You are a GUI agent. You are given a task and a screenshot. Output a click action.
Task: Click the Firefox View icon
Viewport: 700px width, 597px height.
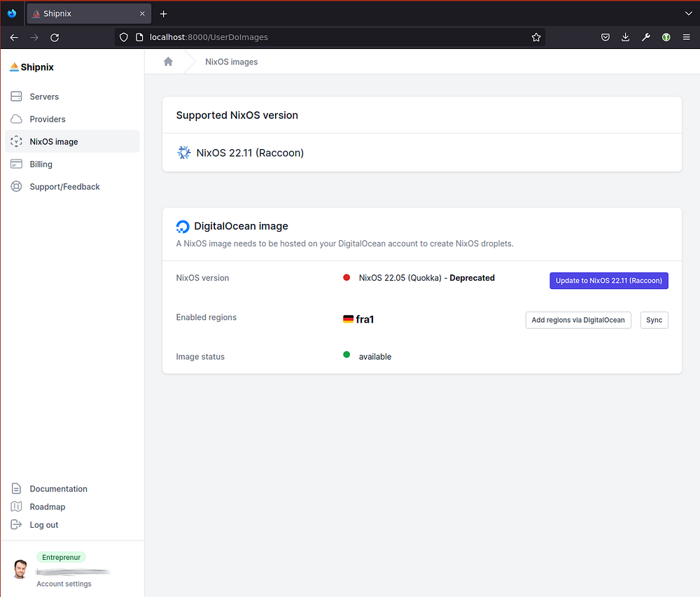(12, 13)
